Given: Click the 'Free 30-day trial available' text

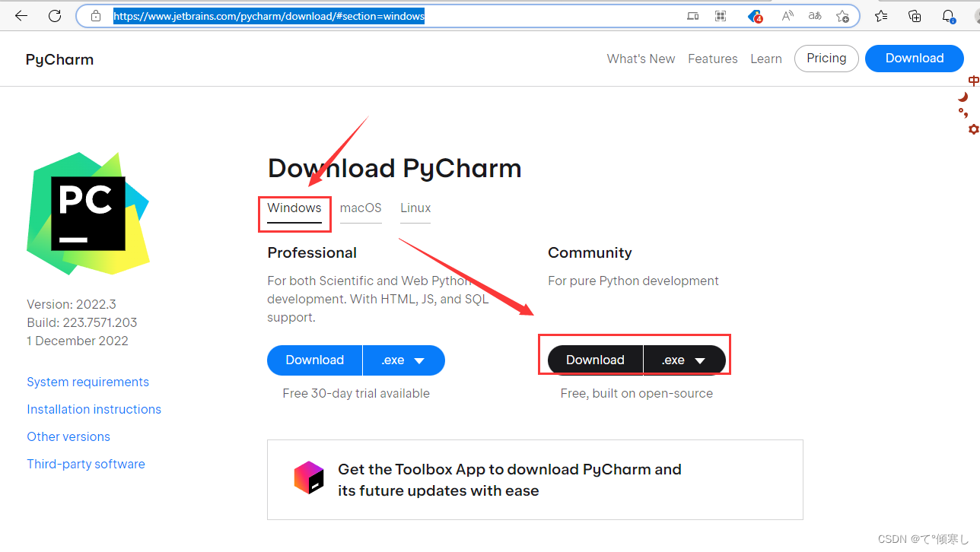Looking at the screenshot, I should click(x=356, y=393).
